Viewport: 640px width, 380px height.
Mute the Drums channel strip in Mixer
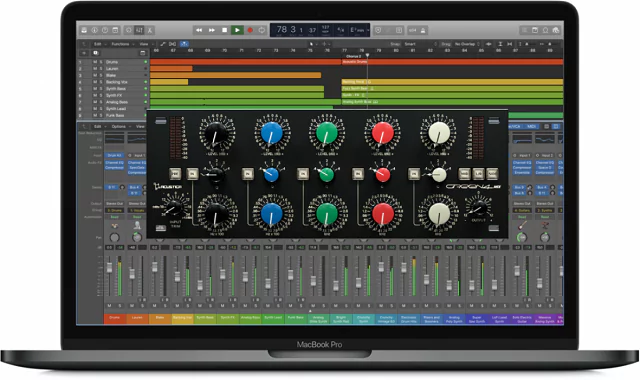click(x=109, y=305)
